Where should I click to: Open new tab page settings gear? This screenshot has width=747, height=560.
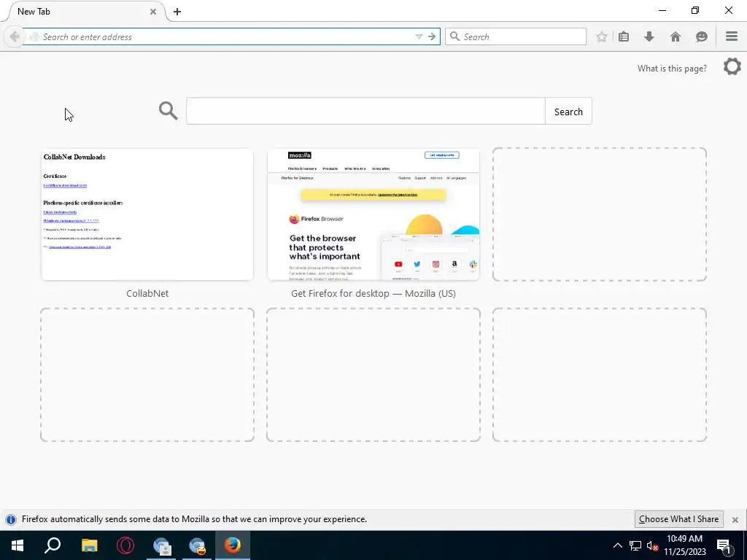[732, 66]
